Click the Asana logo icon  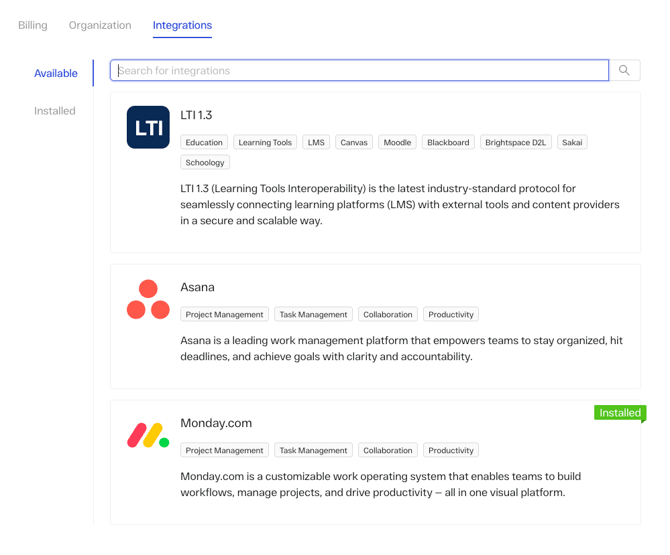148,299
